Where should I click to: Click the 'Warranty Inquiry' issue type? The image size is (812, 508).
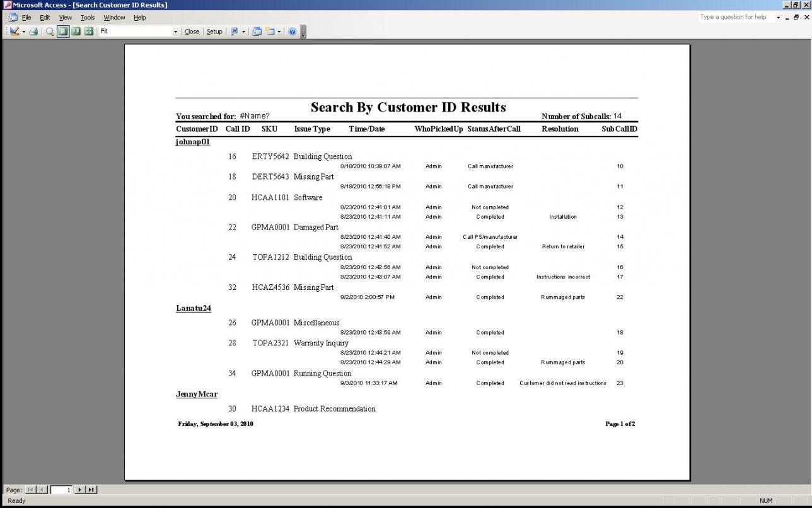coord(321,343)
